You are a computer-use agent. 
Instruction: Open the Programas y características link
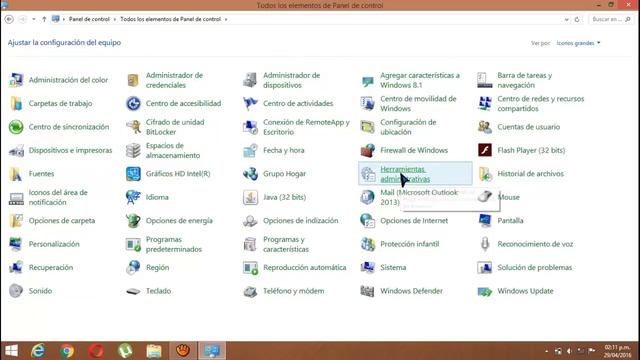tap(286, 244)
